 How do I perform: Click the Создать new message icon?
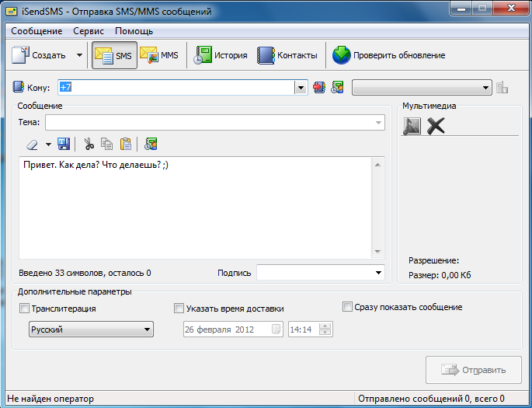[20, 55]
